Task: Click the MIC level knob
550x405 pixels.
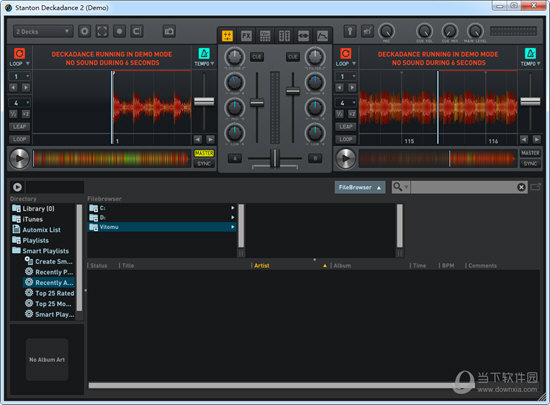Action: tap(386, 31)
